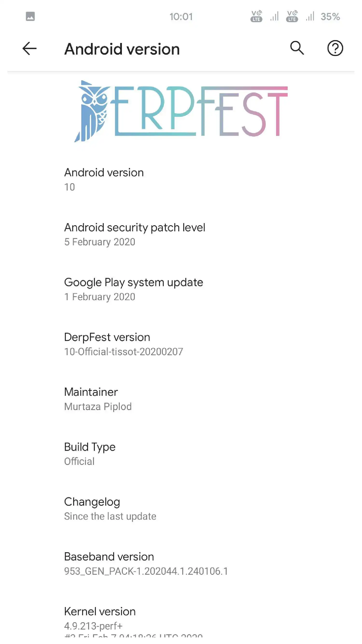Select the Maintainer Murtaza Piplod entry
Screen dimensions: 362x644
coord(181,399)
